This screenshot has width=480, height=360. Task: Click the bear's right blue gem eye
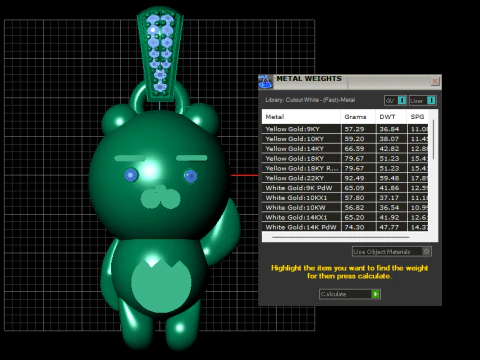pyautogui.click(x=190, y=176)
